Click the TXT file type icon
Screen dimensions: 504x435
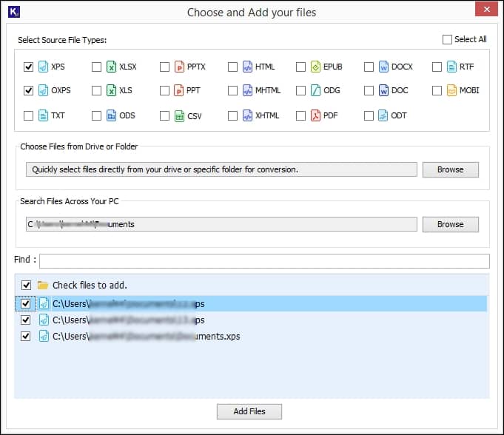[43, 115]
